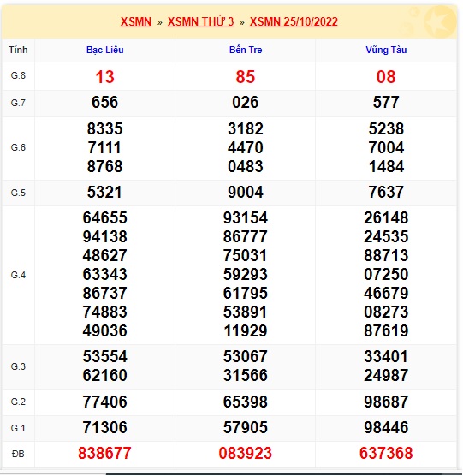The image size is (463, 476).
Task: Select the G.4 row label
Action: (18, 275)
